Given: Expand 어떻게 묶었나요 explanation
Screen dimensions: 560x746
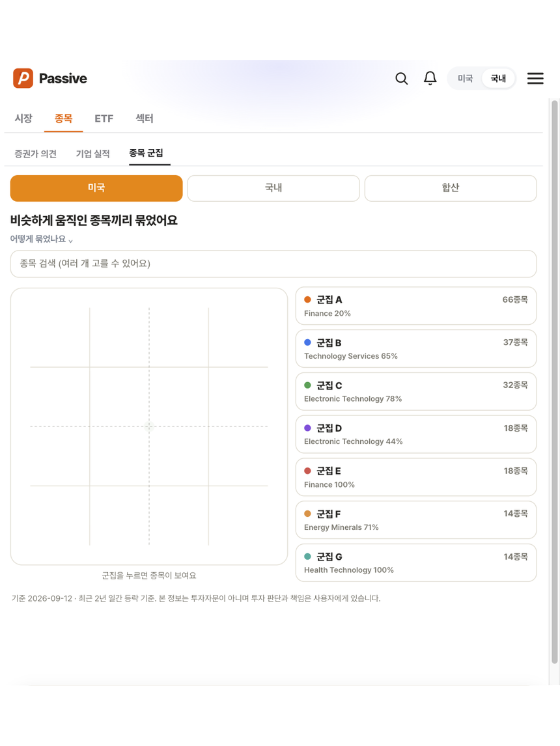Looking at the screenshot, I should coord(42,239).
